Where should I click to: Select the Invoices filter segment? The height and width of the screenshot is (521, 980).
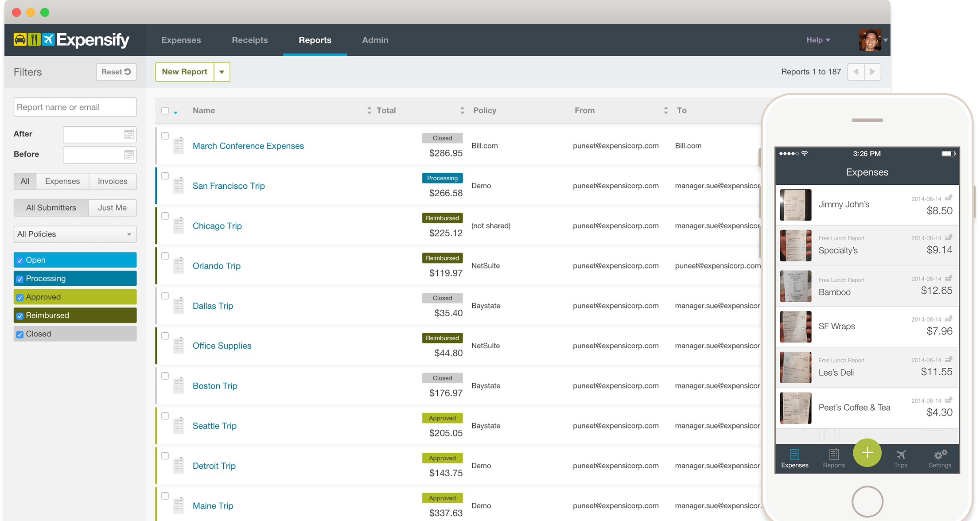point(113,181)
